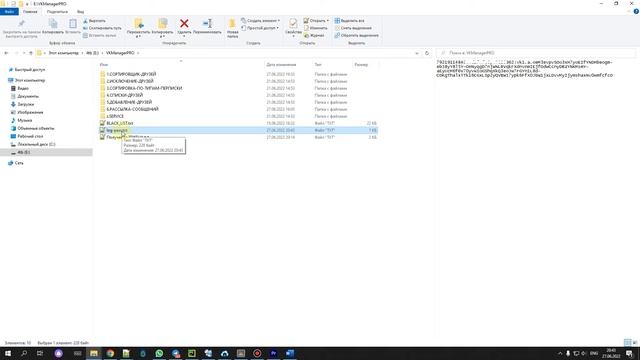Screen dimensions: 640x360
Task: Open New item (Создать элемент) dropdown
Action: (260, 20)
